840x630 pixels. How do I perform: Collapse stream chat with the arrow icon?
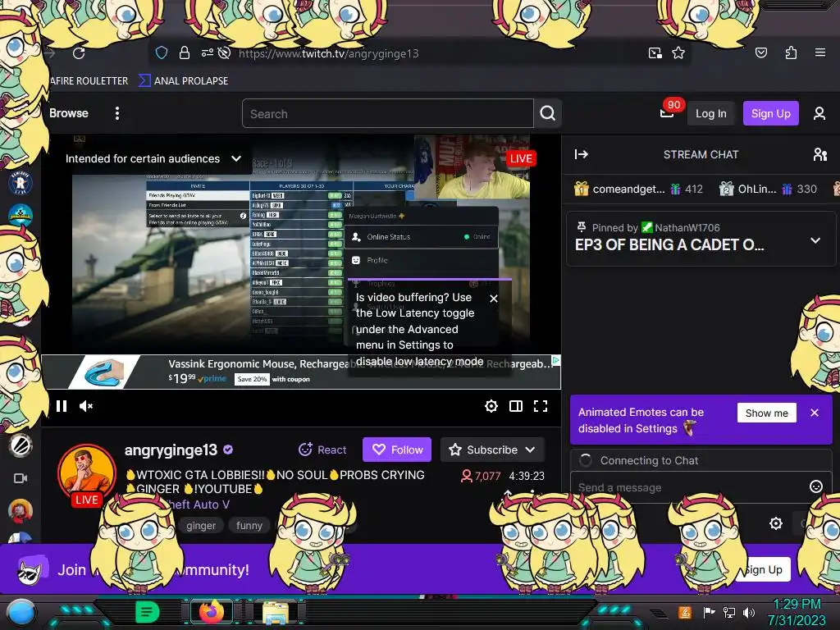coord(582,154)
